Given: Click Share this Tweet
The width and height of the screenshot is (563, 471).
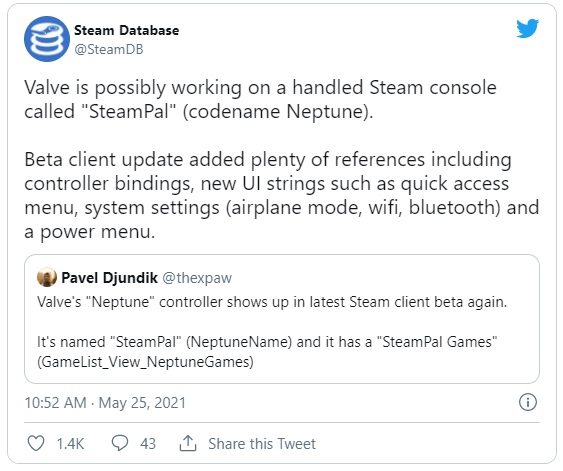Looking at the screenshot, I should click(262, 444).
